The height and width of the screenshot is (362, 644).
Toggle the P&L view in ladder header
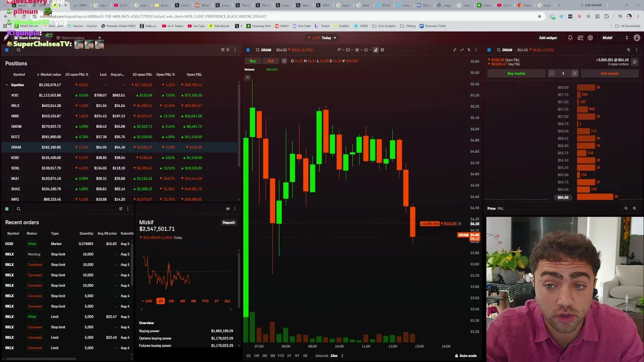[501, 208]
